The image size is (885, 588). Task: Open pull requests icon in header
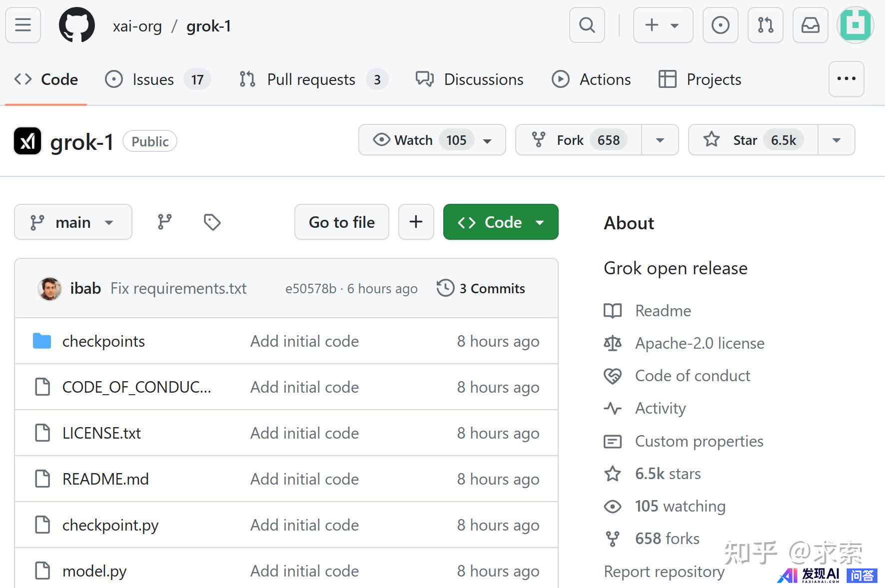point(766,25)
